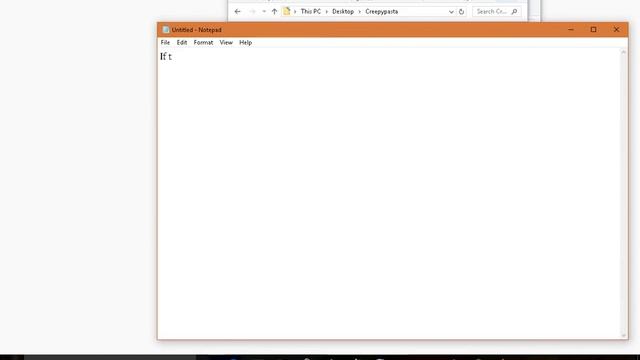Select This PC in the address path
Image resolution: width=640 pixels, height=360 pixels.
(x=311, y=11)
